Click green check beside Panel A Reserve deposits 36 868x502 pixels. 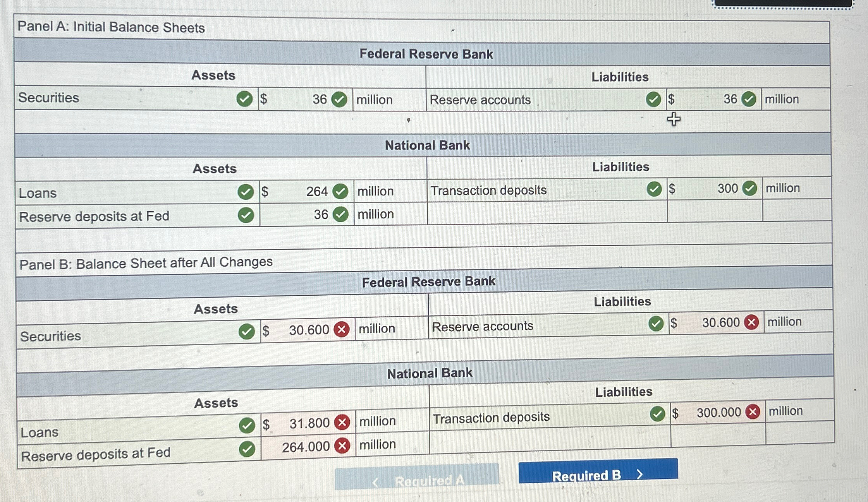point(340,214)
